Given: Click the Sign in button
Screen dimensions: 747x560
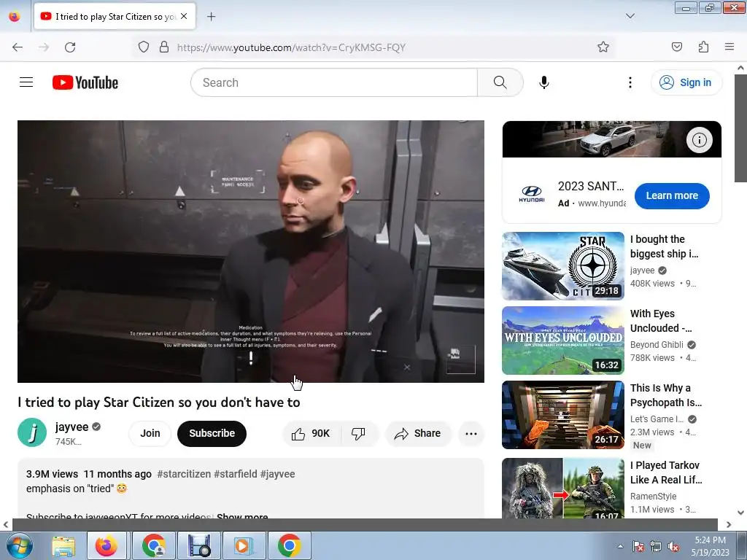Looking at the screenshot, I should pyautogui.click(x=686, y=82).
